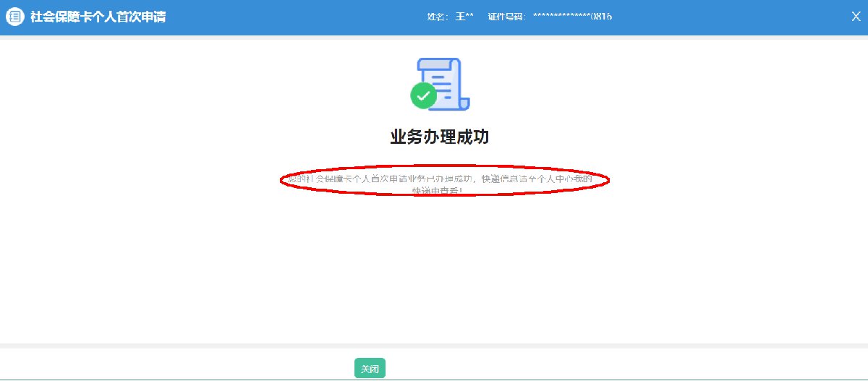Click the masked ID number ending in 0816

click(x=572, y=17)
